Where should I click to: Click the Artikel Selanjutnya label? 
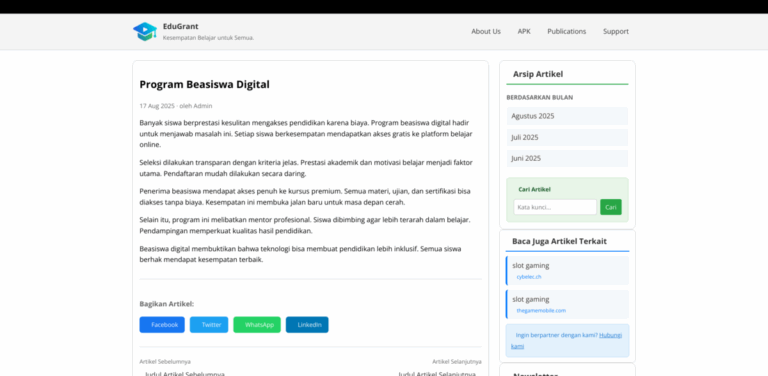[456, 362]
